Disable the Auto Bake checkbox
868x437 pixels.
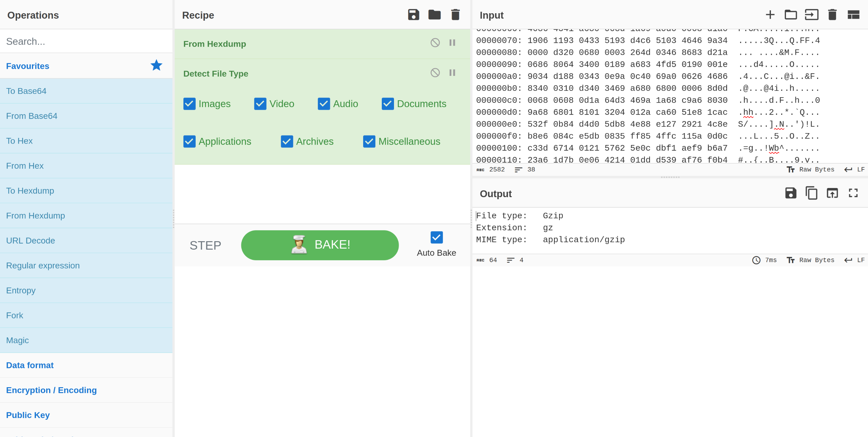tap(436, 237)
